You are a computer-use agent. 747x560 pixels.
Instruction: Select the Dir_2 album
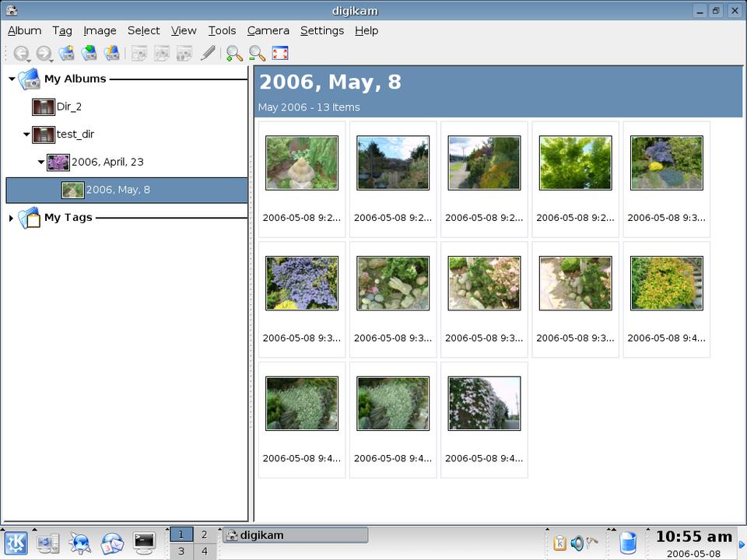click(68, 107)
